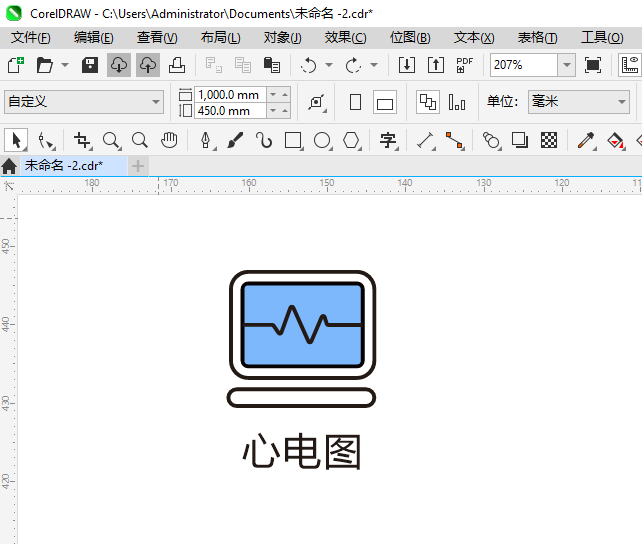Screen dimensions: 642x544
Task: Click the Publish to PDF icon
Action: click(x=465, y=65)
